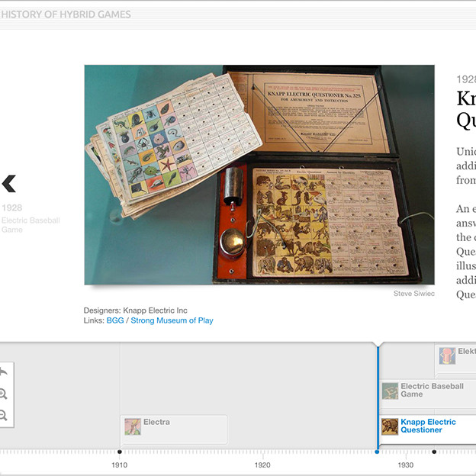
Task: Click the Knapp Electric Questioner thumbnail
Action: point(390,426)
